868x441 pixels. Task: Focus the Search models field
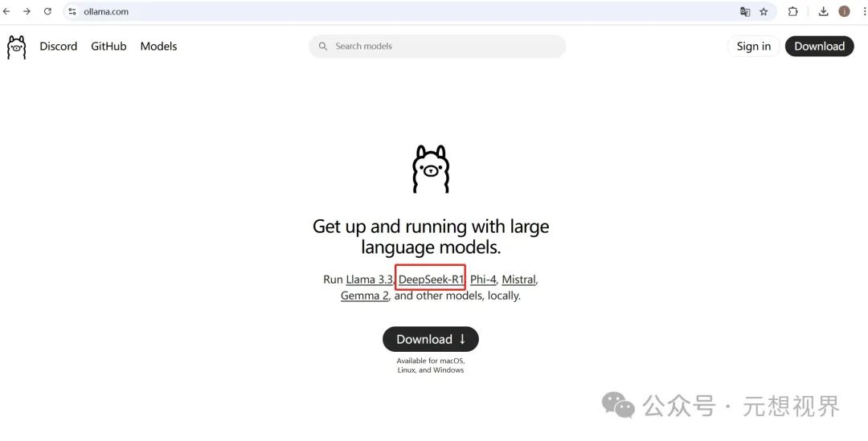tap(437, 47)
